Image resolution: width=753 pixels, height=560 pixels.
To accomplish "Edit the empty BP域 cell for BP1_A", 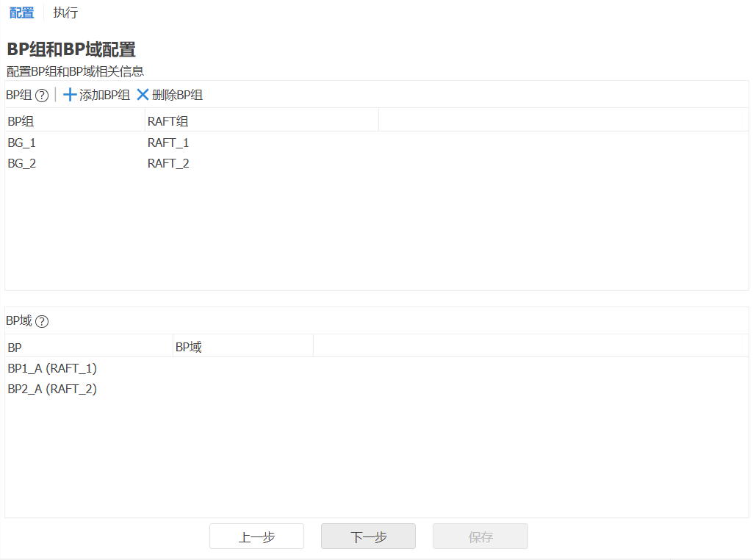I will coord(242,368).
